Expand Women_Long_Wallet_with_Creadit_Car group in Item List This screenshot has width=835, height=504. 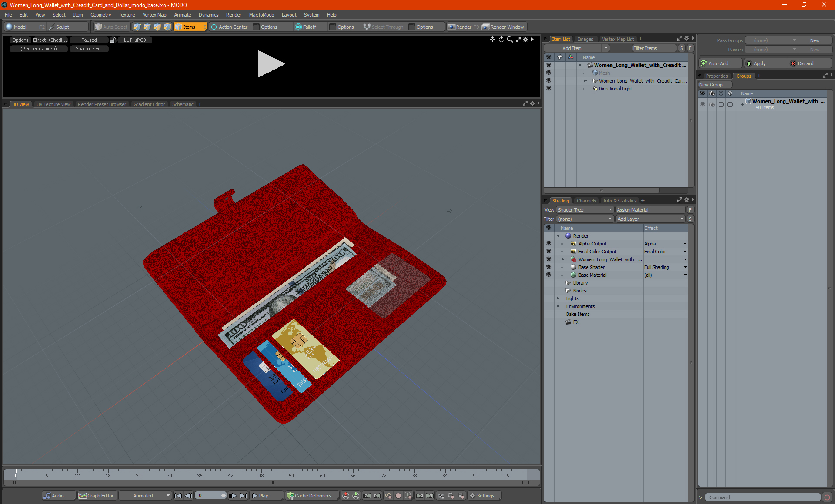[585, 81]
